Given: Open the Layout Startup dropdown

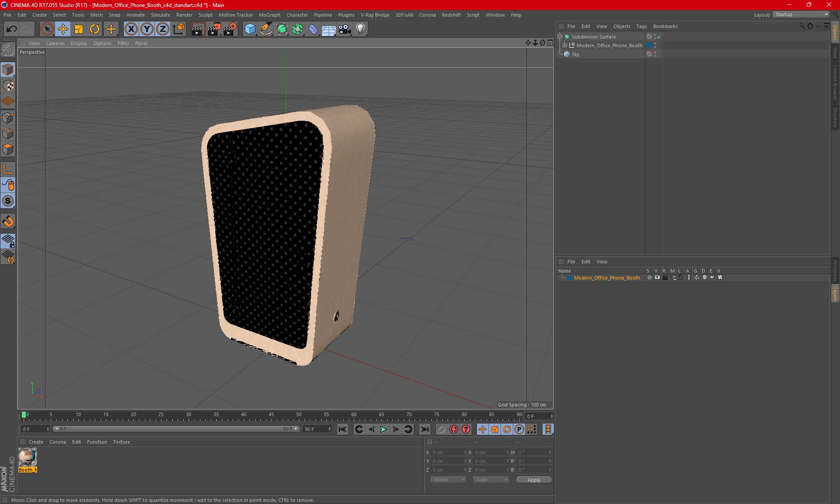Looking at the screenshot, I should click(x=801, y=14).
